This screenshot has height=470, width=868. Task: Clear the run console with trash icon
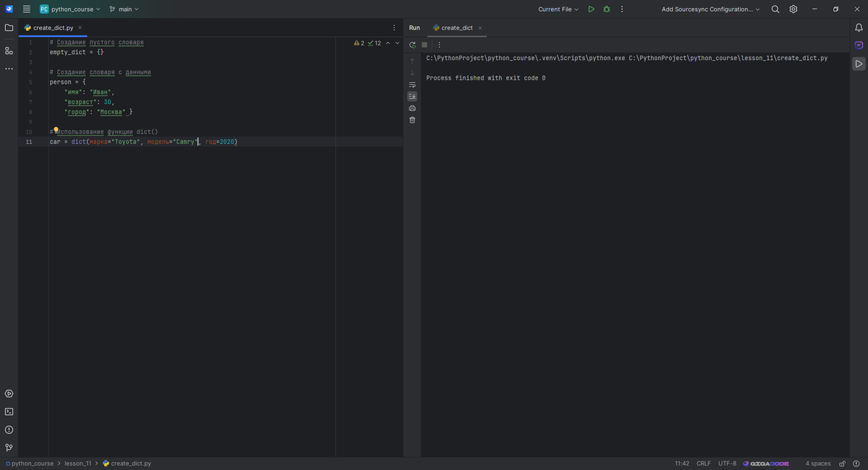tap(412, 120)
